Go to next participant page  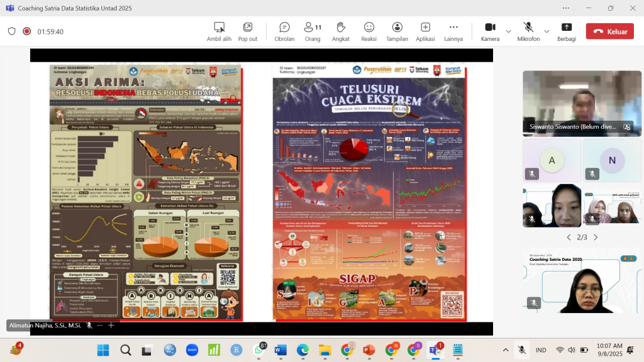[596, 237]
